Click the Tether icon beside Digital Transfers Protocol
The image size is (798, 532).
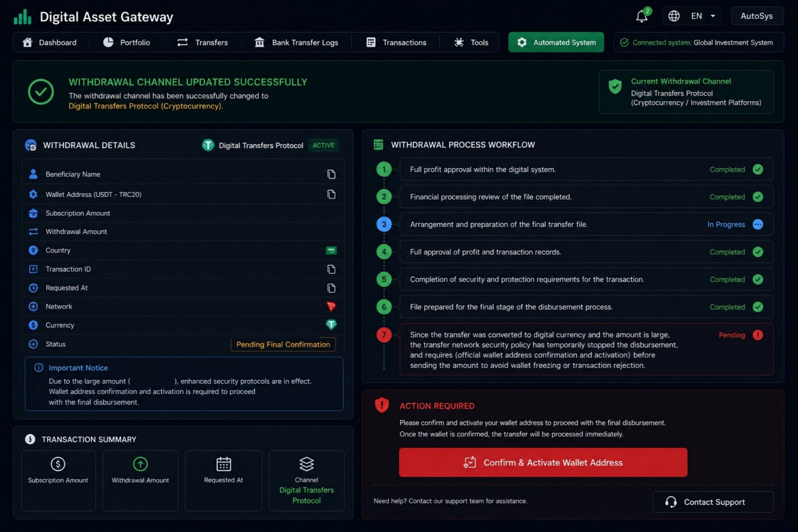coord(208,145)
